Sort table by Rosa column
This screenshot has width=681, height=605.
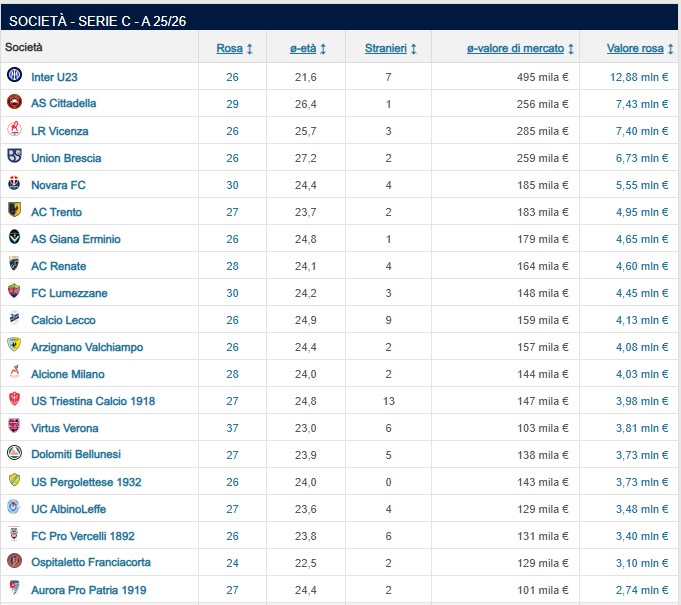click(x=234, y=48)
